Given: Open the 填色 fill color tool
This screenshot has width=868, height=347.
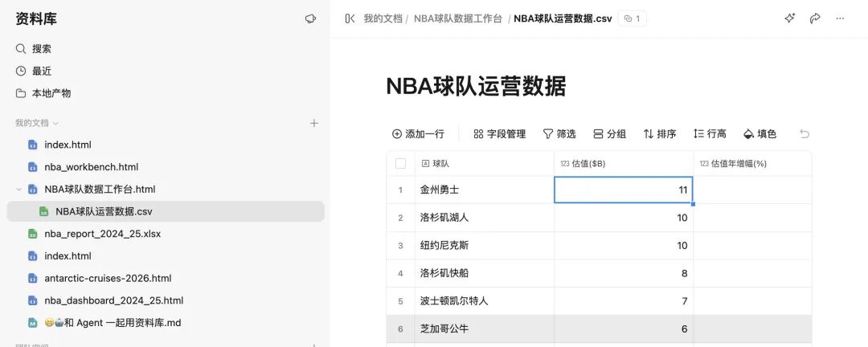Looking at the screenshot, I should click(760, 134).
